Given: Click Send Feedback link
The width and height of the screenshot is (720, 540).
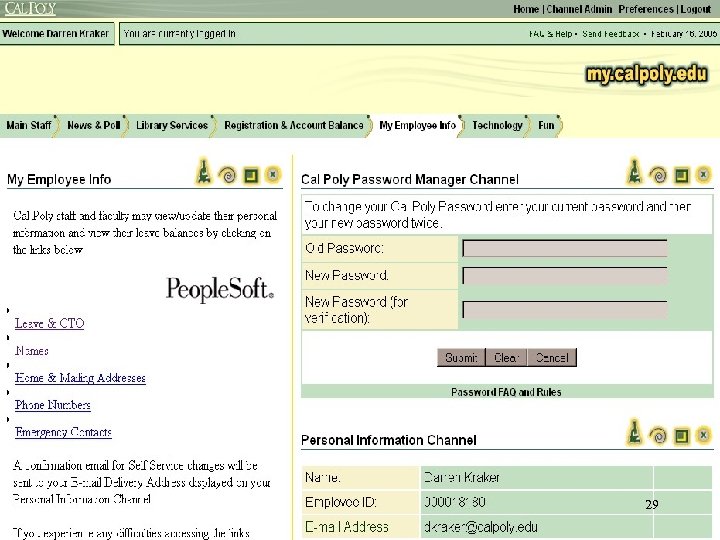Looking at the screenshot, I should (611, 34).
